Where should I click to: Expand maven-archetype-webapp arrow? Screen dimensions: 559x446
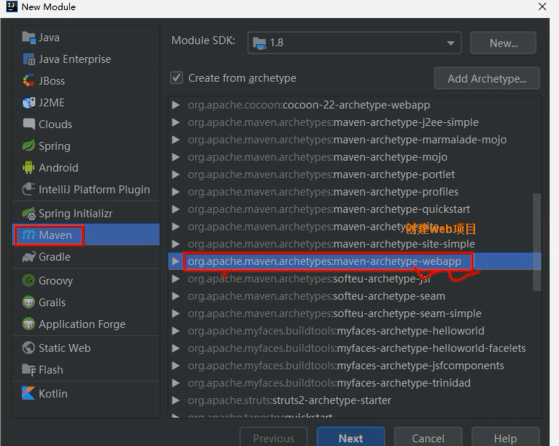pyautogui.click(x=175, y=261)
